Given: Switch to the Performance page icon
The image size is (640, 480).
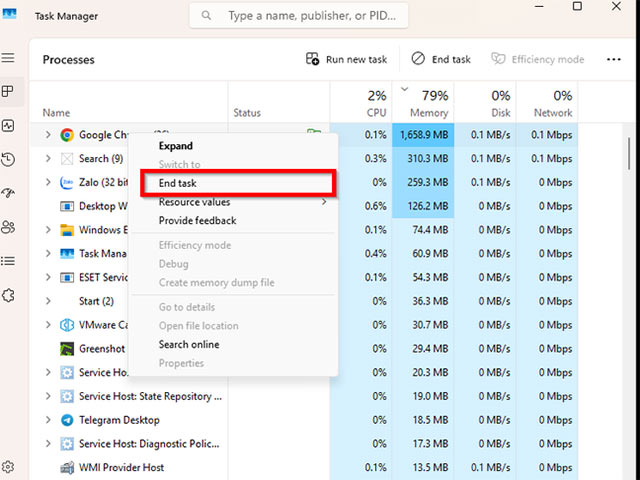Looking at the screenshot, I should tap(8, 126).
